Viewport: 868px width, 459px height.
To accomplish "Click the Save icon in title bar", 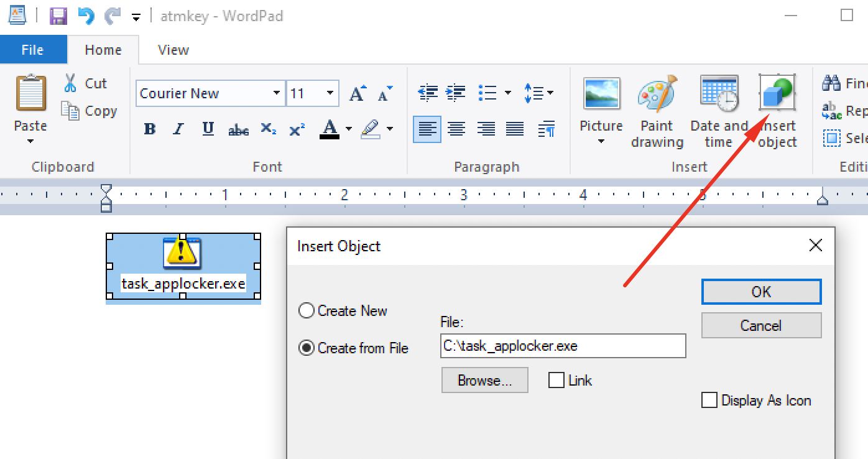I will coord(58,16).
